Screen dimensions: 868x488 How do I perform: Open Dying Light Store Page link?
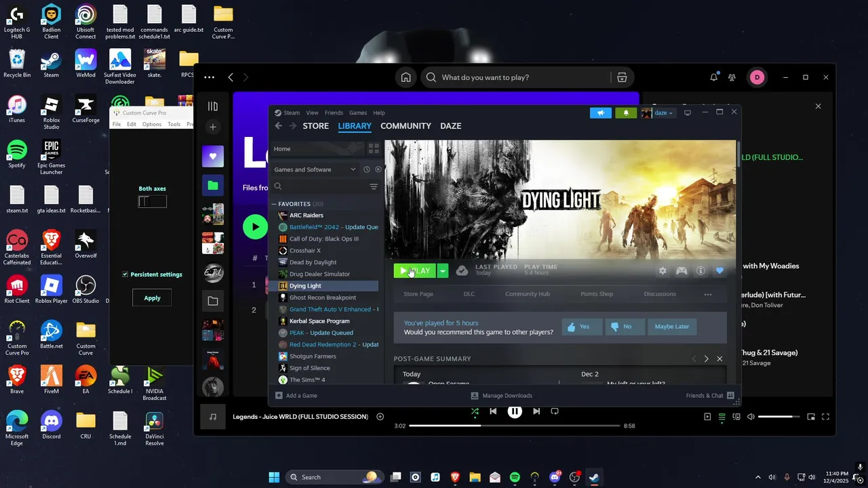(x=418, y=294)
